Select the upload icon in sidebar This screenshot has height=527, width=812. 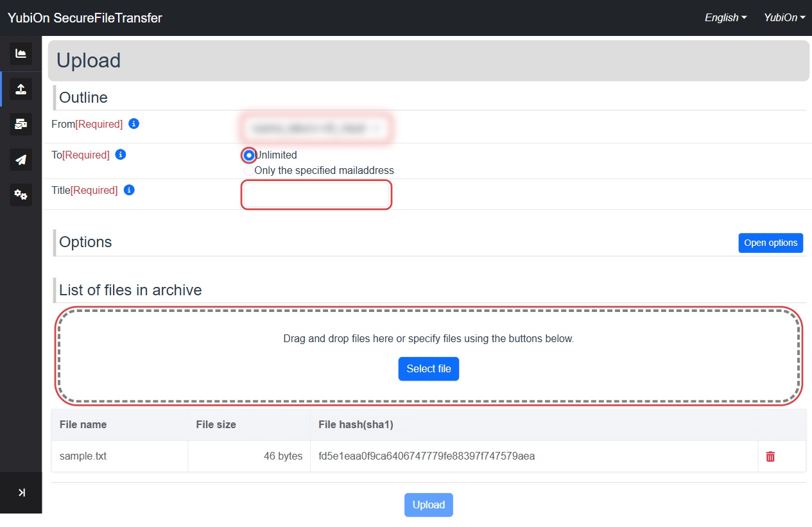(x=21, y=89)
